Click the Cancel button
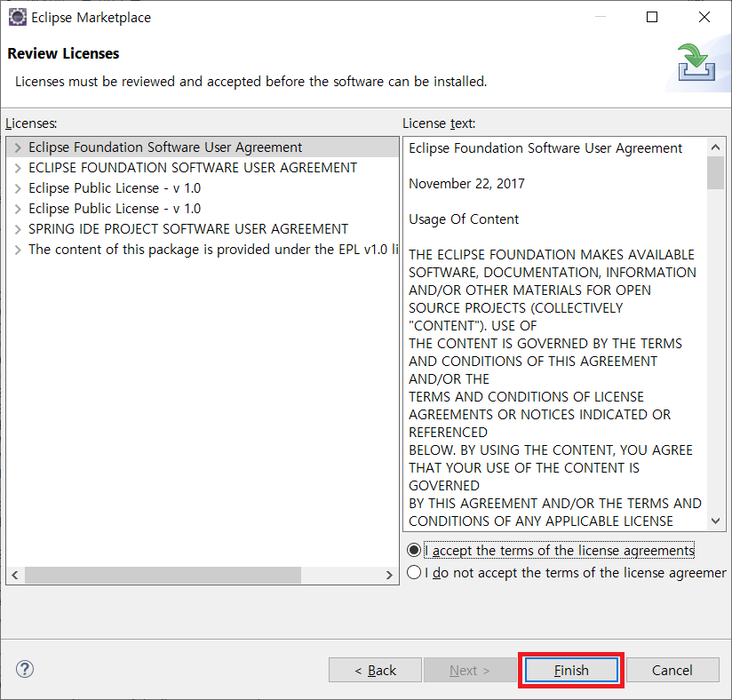The image size is (732, 700). 672,670
